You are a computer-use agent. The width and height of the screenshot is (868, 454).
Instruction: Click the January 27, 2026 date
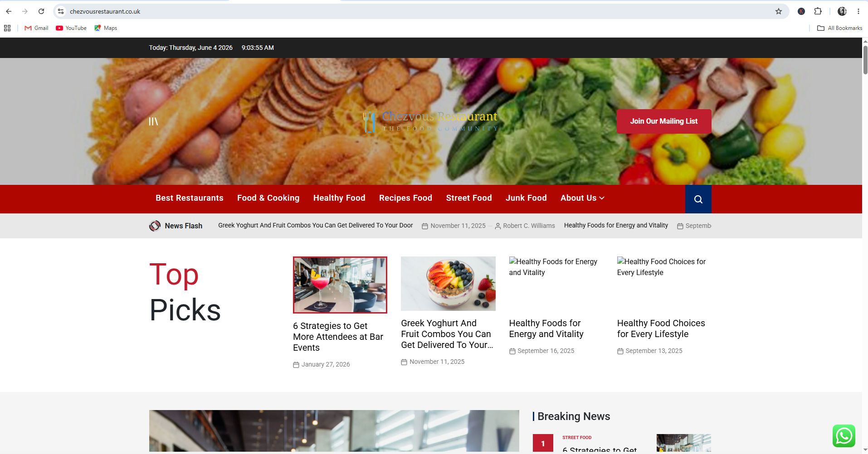pos(325,364)
